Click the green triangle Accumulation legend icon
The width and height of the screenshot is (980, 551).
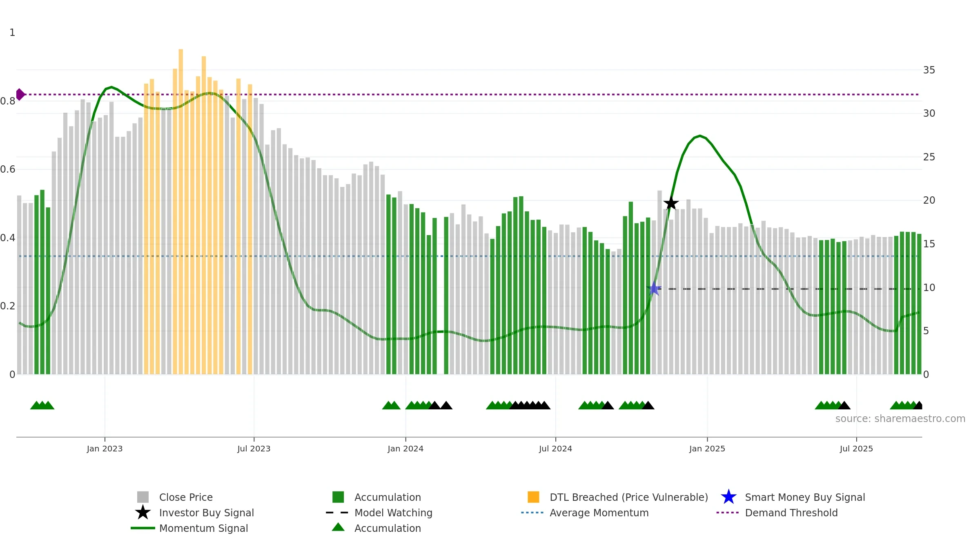pos(338,527)
